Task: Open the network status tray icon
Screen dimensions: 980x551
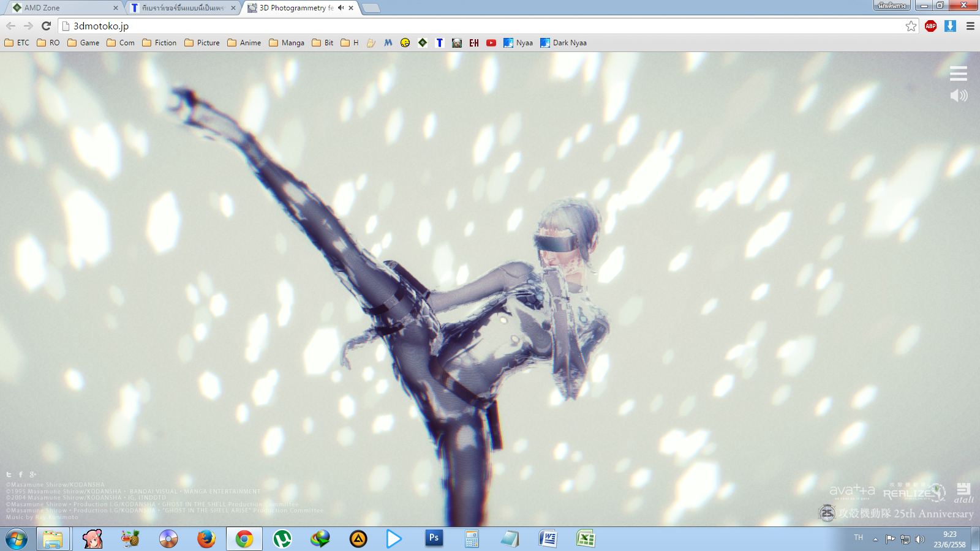Action: point(905,539)
